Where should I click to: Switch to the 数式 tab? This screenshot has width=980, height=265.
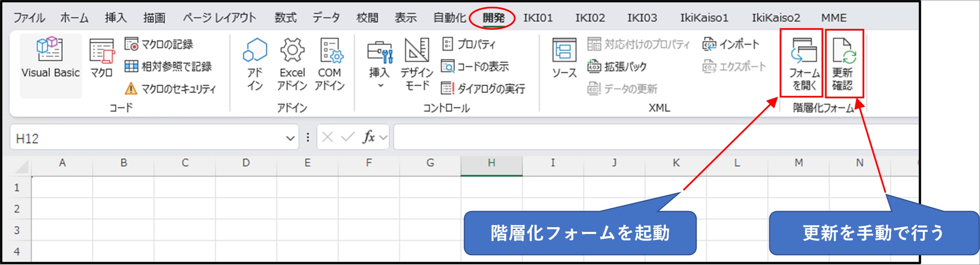coord(285,18)
